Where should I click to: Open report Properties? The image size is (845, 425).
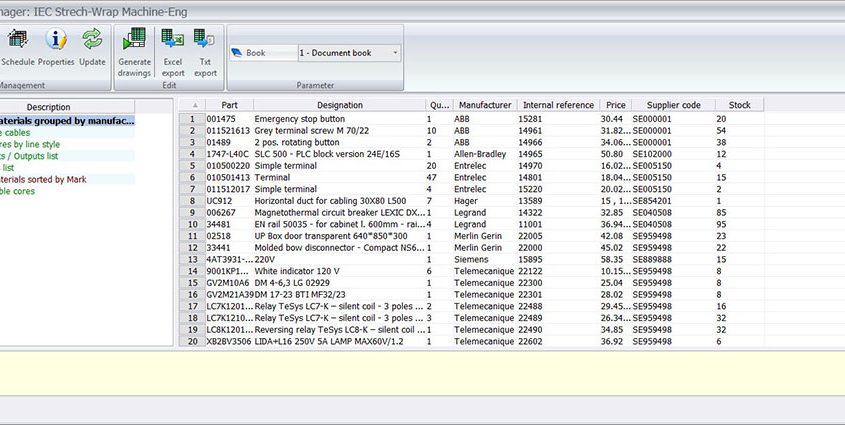(x=56, y=48)
